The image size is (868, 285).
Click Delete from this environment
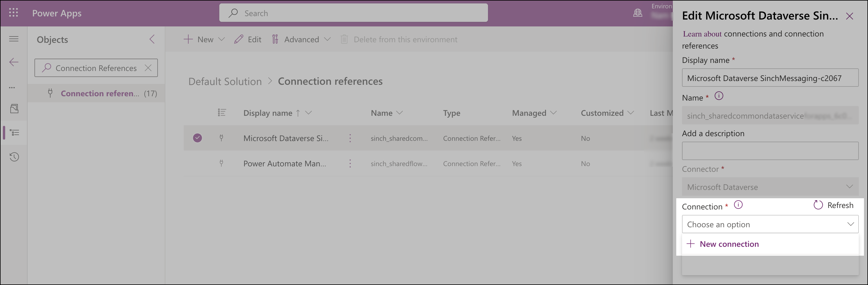[399, 39]
